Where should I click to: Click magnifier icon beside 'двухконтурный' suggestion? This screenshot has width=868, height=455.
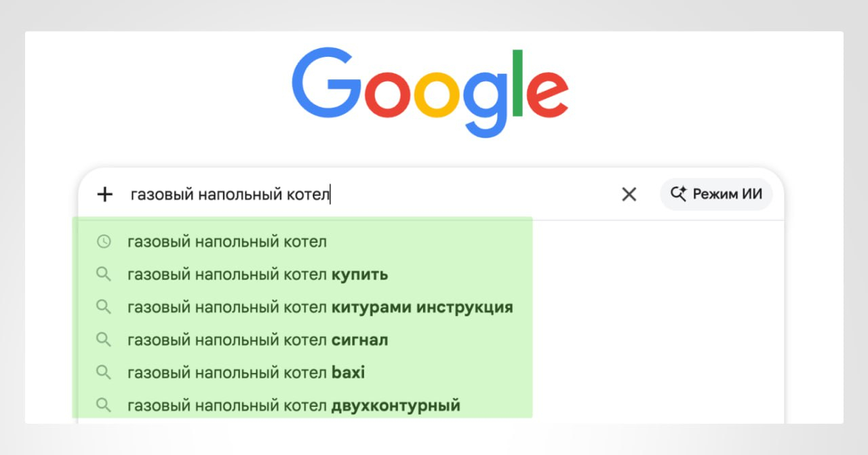pos(103,405)
